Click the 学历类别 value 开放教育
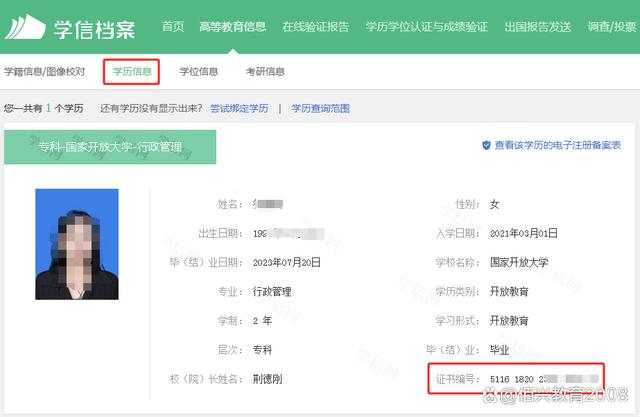Screen dimensions: 640x417 509,292
